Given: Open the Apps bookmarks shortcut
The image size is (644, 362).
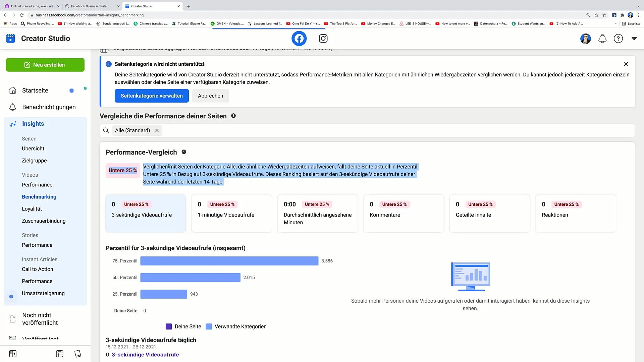Looking at the screenshot, I should [x=10, y=24].
